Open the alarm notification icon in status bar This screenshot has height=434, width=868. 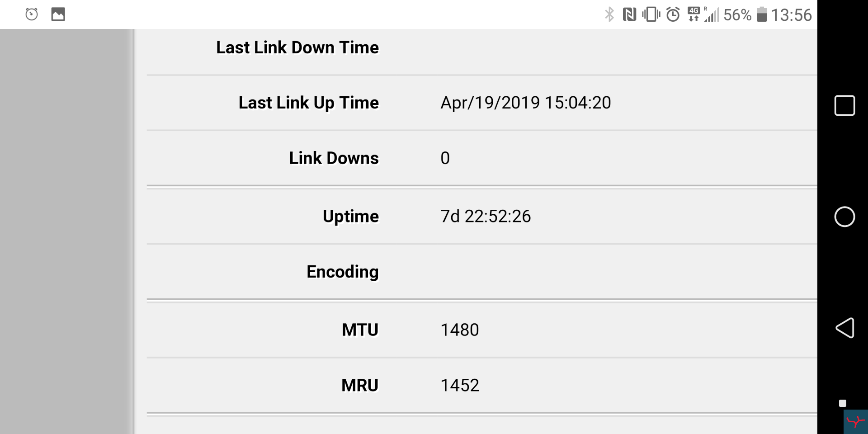32,14
